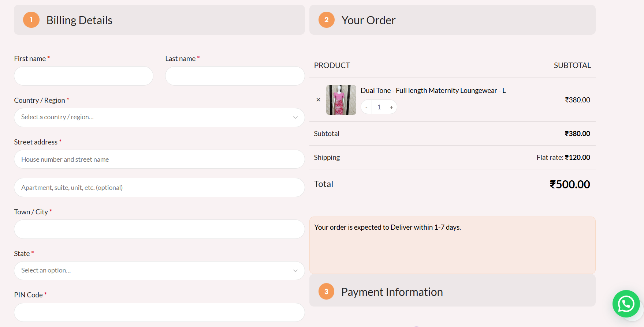Focus the Last name input field

coord(235,76)
